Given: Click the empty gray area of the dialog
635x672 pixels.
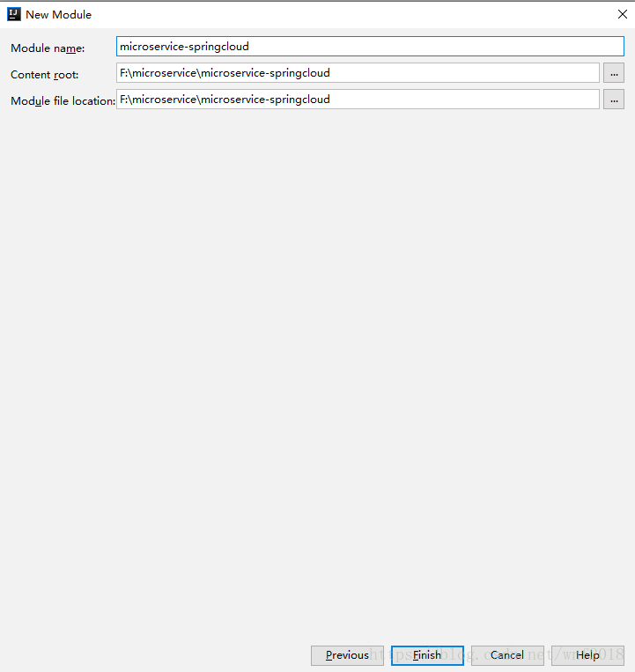Looking at the screenshot, I should click(x=317, y=352).
